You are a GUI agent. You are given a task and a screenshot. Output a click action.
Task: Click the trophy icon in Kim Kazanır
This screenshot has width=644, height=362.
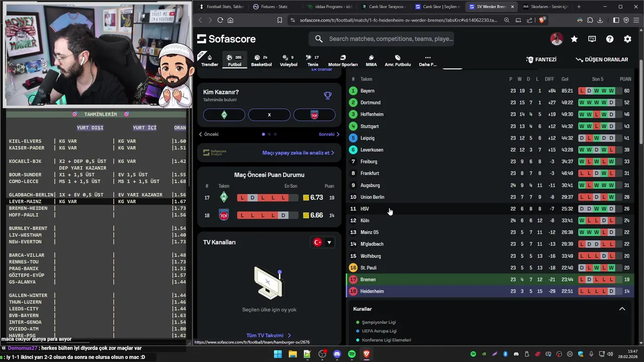[328, 96]
